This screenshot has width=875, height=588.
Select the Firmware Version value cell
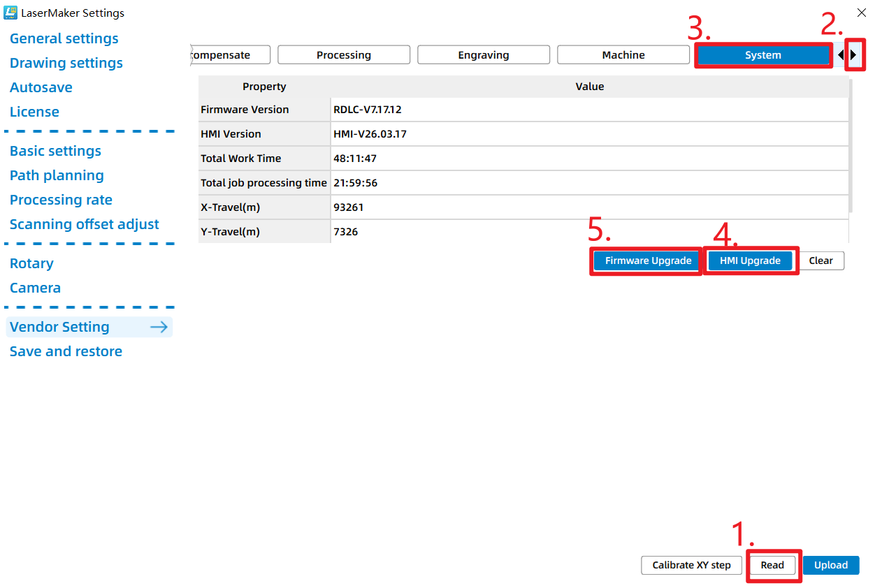pos(589,110)
